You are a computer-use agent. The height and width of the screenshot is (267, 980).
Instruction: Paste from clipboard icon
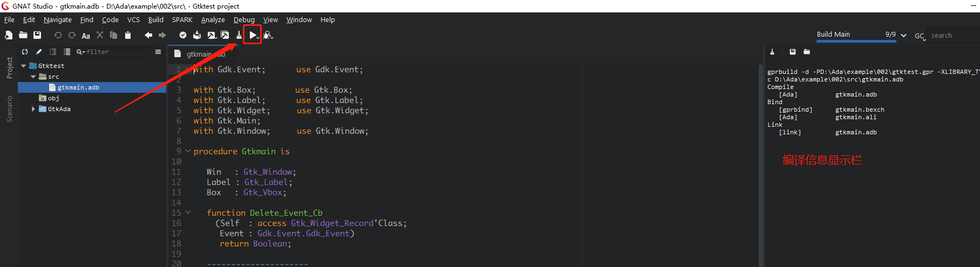point(128,35)
